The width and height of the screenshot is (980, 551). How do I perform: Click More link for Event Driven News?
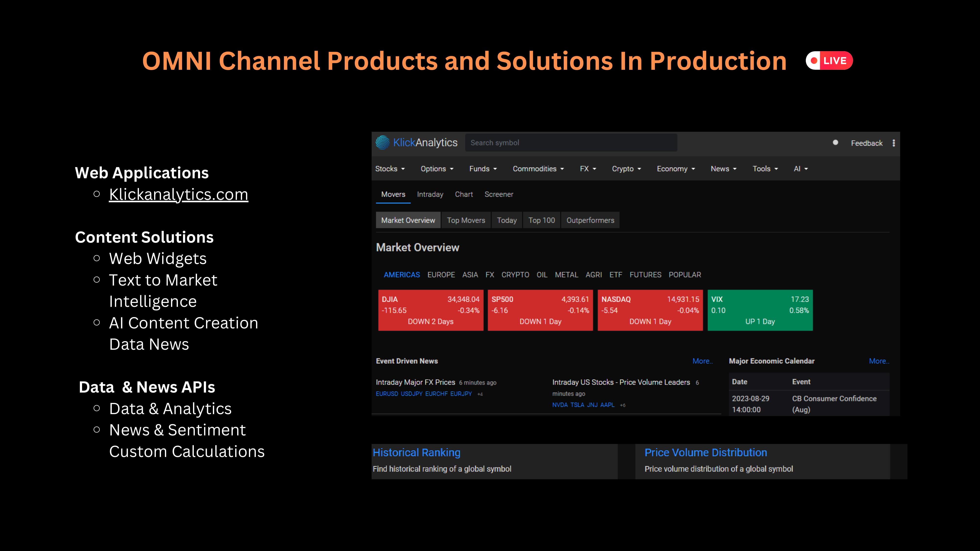pos(702,361)
